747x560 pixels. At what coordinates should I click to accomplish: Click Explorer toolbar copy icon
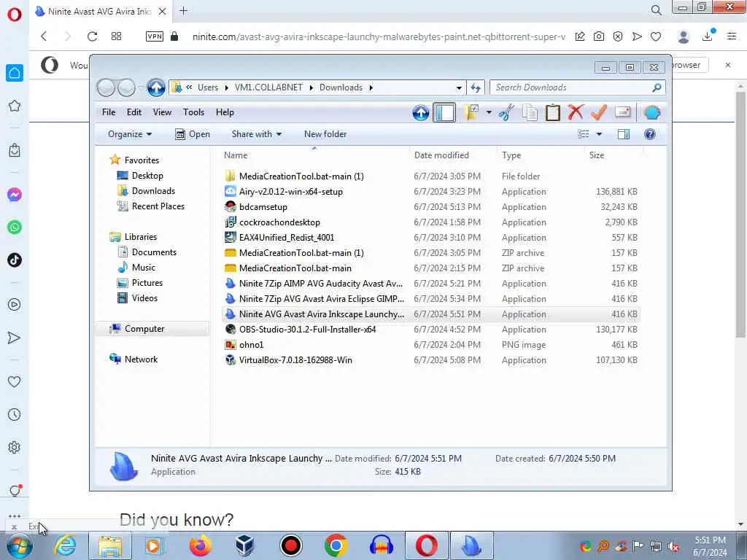pyautogui.click(x=530, y=113)
